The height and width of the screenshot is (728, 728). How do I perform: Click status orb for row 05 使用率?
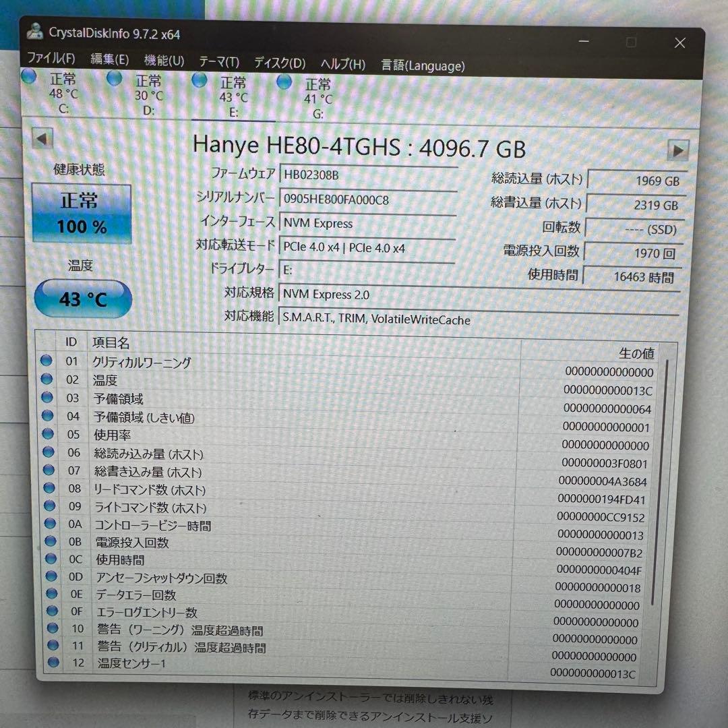click(49, 433)
